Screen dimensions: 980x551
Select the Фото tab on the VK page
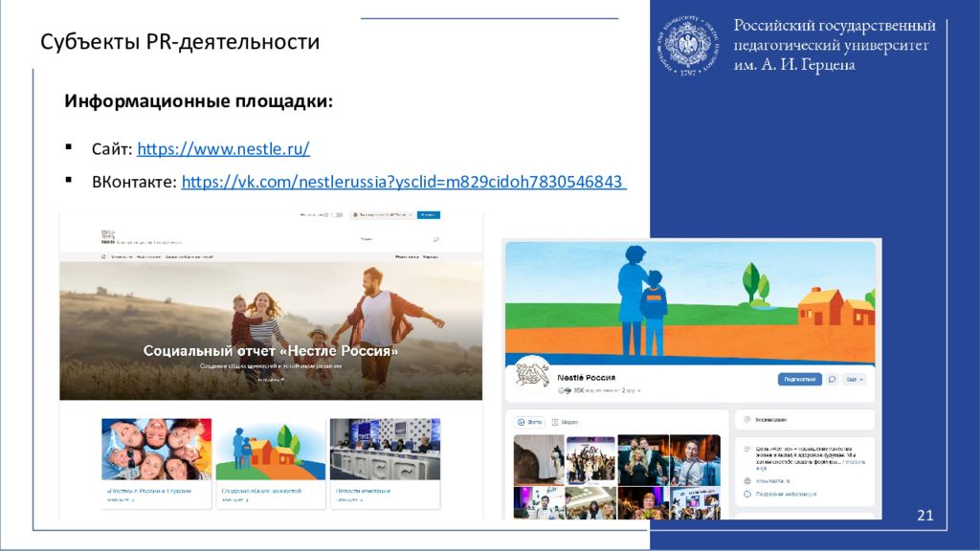click(529, 422)
